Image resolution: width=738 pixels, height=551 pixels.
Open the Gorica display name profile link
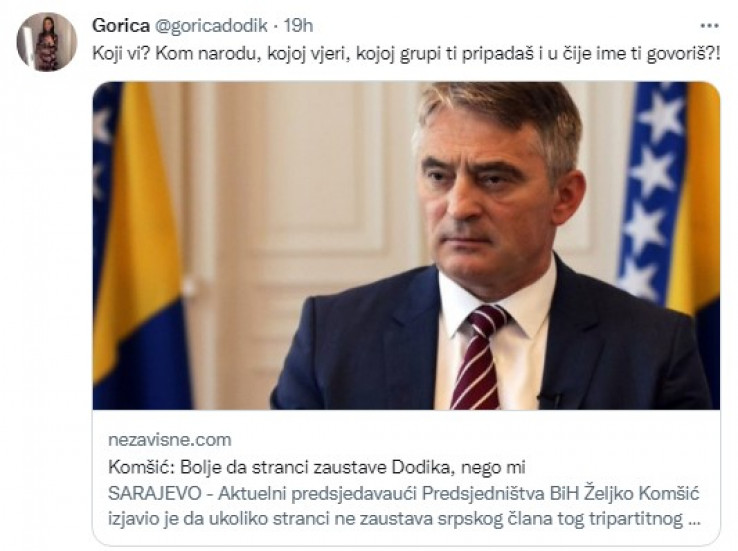pos(121,25)
